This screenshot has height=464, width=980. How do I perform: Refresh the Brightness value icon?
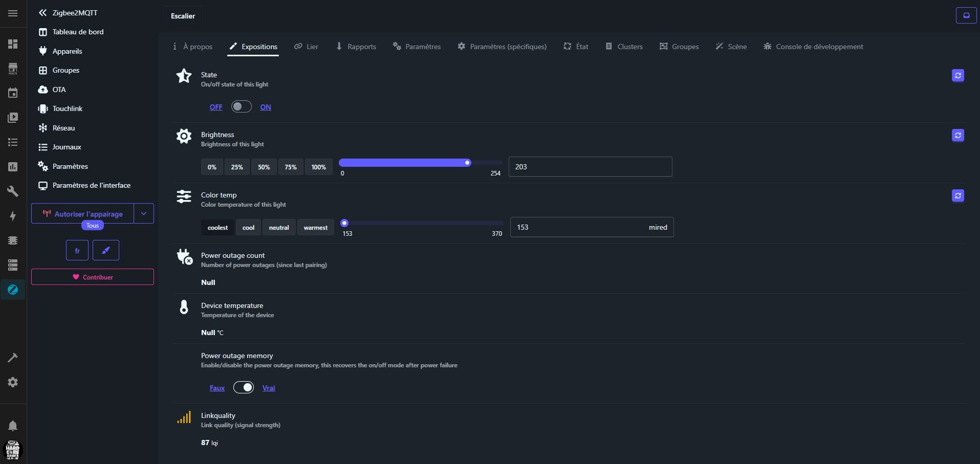[x=957, y=136]
